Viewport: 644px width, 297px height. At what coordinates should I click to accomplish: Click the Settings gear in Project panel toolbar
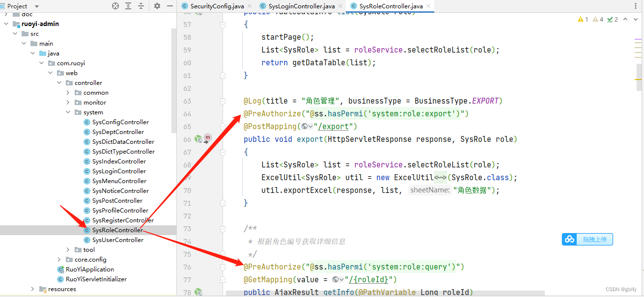pos(156,6)
